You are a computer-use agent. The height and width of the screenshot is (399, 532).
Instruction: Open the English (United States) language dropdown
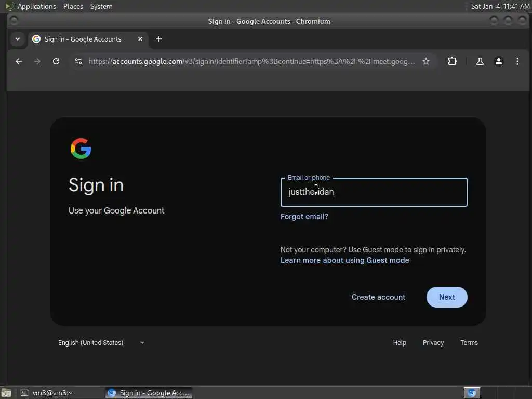(x=101, y=343)
